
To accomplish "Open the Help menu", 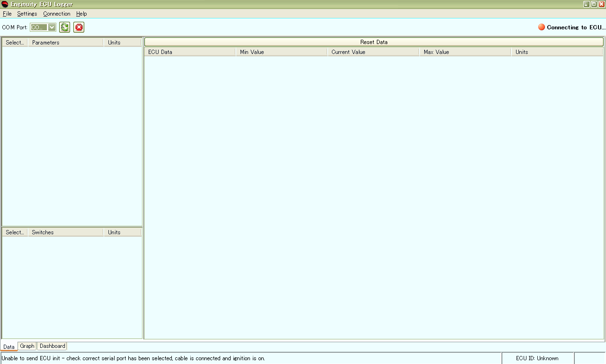I will [81, 14].
